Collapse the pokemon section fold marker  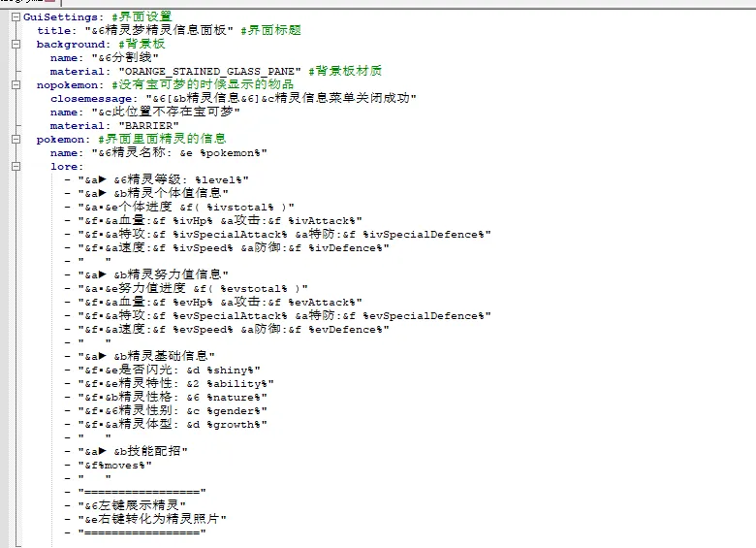click(16, 139)
